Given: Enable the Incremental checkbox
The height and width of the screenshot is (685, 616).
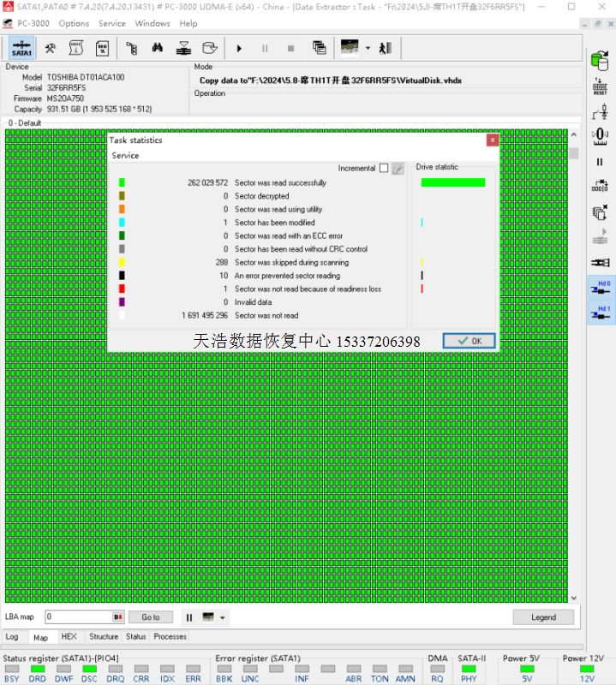Looking at the screenshot, I should point(383,169).
